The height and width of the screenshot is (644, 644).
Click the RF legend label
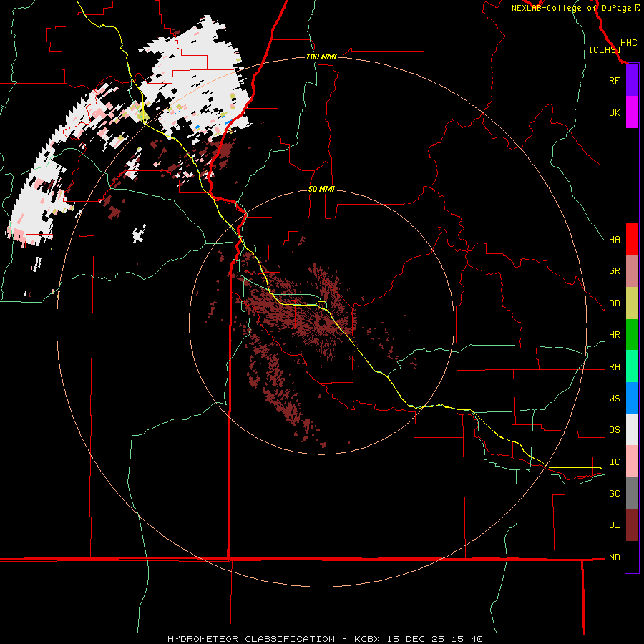(x=614, y=80)
